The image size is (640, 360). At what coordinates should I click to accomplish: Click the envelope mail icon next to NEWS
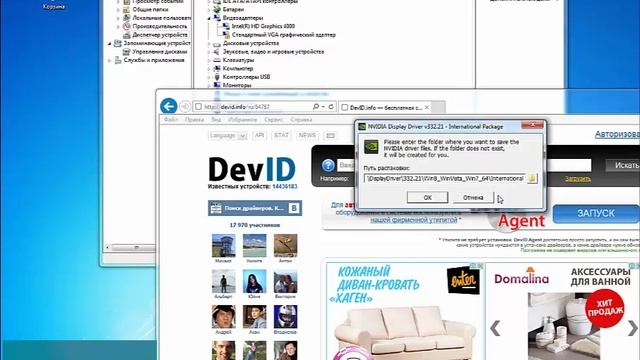[330, 135]
